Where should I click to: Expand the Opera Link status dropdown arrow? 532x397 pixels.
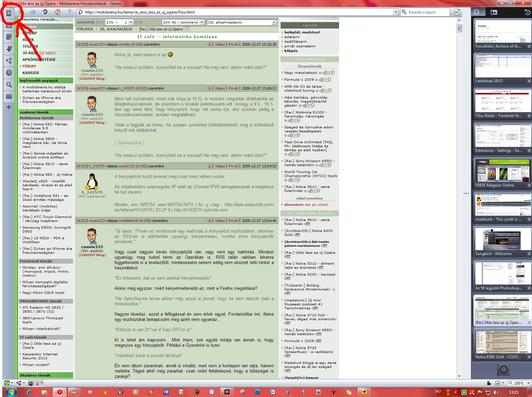pos(12,383)
